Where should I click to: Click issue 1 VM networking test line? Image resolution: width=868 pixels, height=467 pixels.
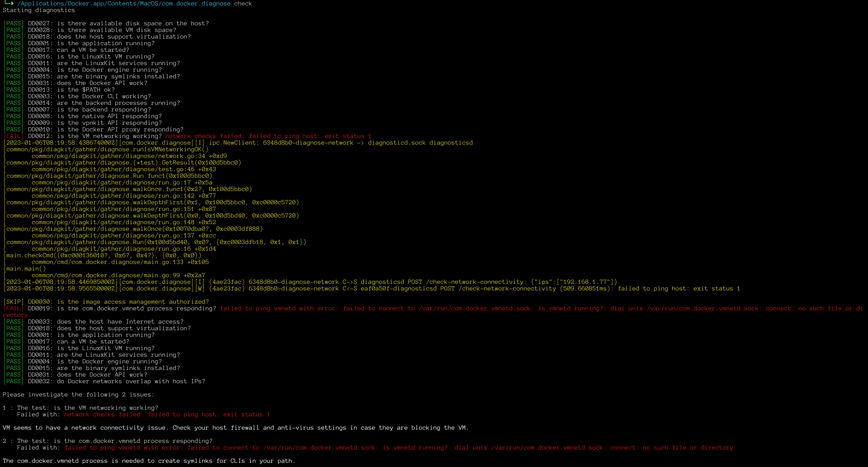(81, 408)
